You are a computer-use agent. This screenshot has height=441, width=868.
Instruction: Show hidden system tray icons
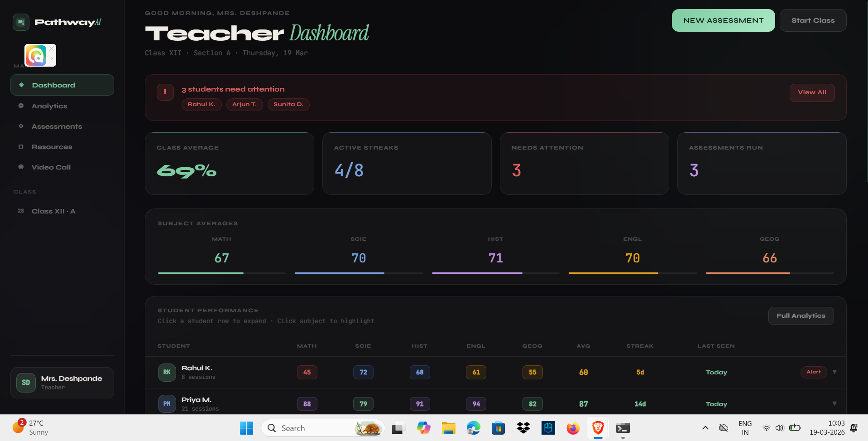point(705,428)
